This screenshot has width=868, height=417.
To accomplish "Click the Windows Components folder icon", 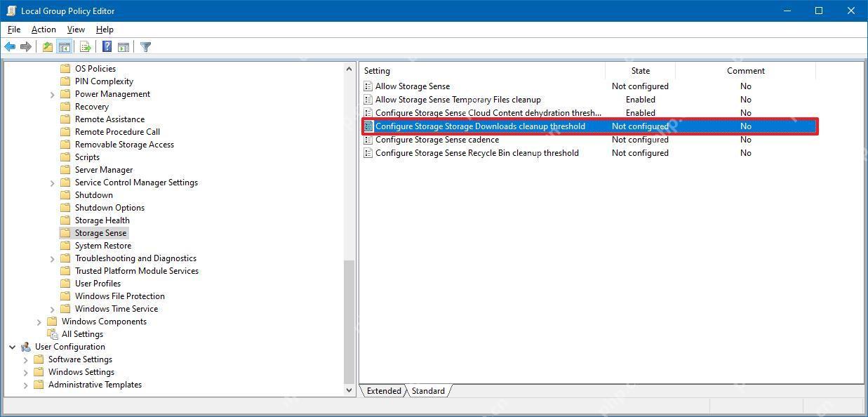I will [52, 322].
